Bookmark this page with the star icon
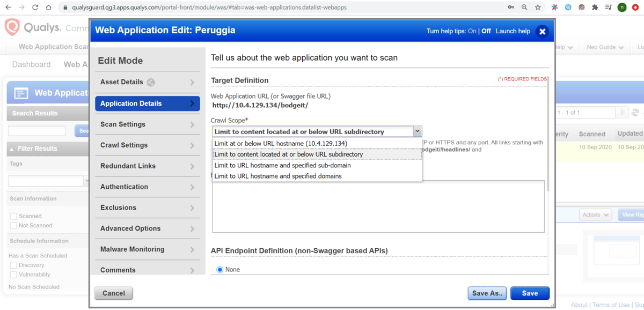The width and height of the screenshot is (644, 310). pyautogui.click(x=538, y=8)
